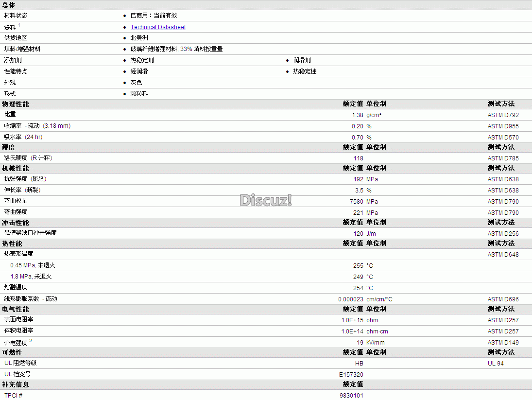Image resolution: width=532 pixels, height=400 pixels.
Task: Click ASTM D785 test method
Action: (503, 158)
